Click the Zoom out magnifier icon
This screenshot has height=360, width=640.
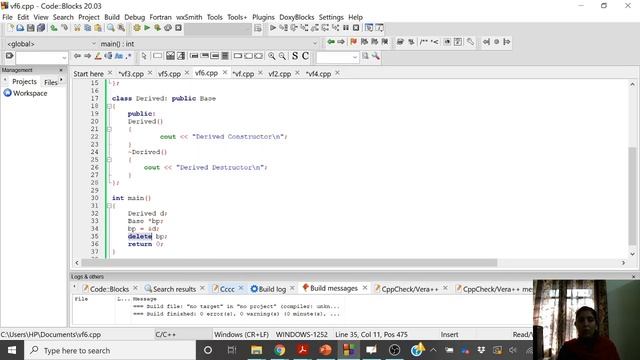282,56
